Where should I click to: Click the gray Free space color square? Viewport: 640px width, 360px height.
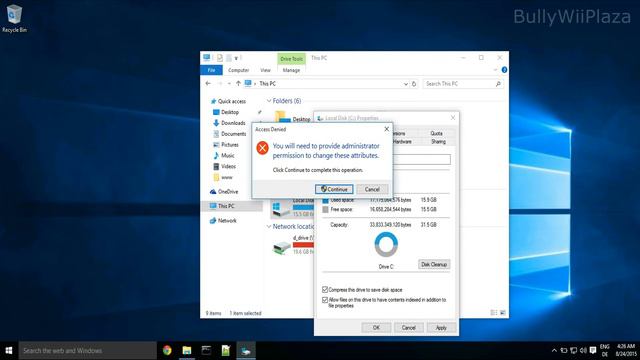(x=325, y=209)
